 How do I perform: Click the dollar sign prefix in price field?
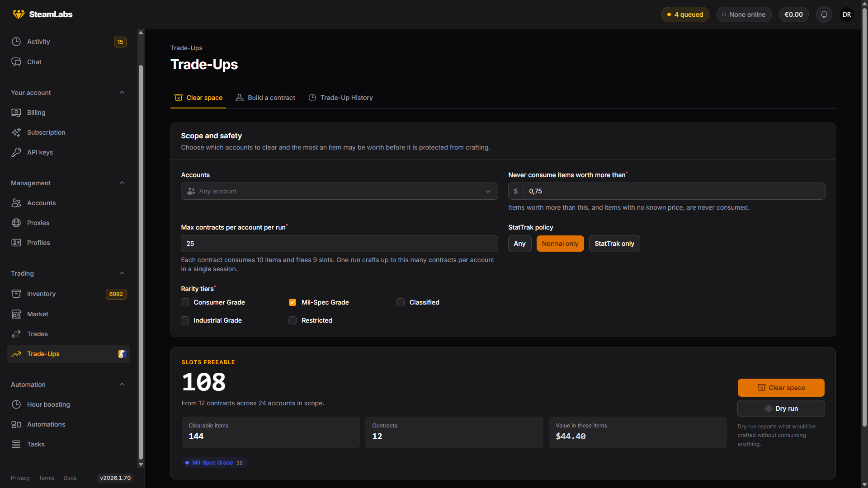(516, 191)
